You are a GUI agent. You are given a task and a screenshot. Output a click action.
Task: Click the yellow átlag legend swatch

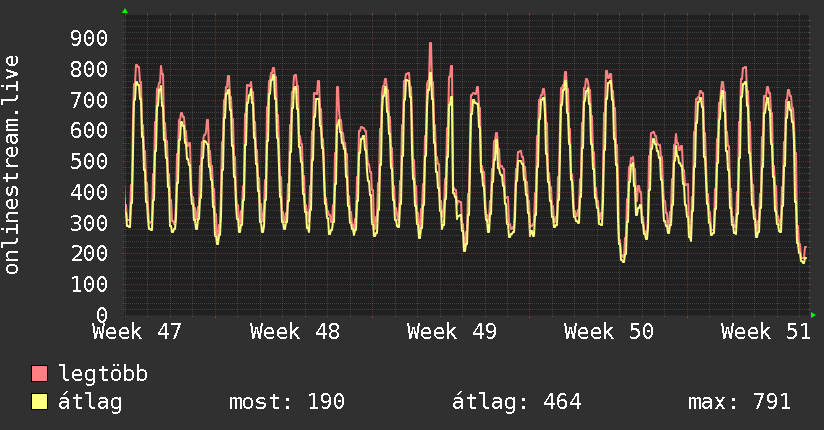click(x=39, y=402)
